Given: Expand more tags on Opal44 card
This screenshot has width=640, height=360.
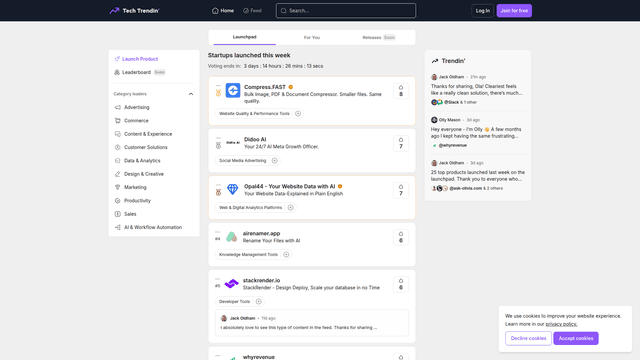Looking at the screenshot, I should pos(291,207).
